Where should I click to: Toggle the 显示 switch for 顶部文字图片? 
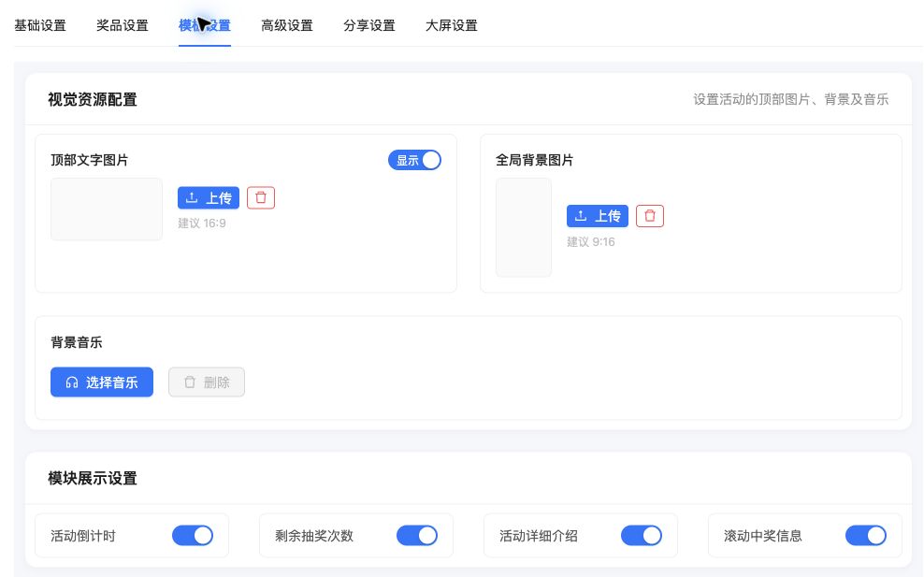pos(414,160)
